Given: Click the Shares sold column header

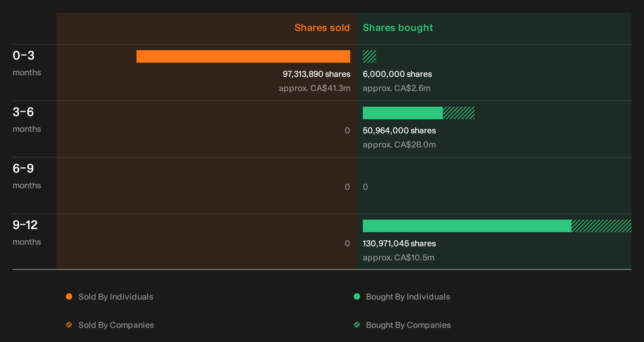Looking at the screenshot, I should 322,28.
